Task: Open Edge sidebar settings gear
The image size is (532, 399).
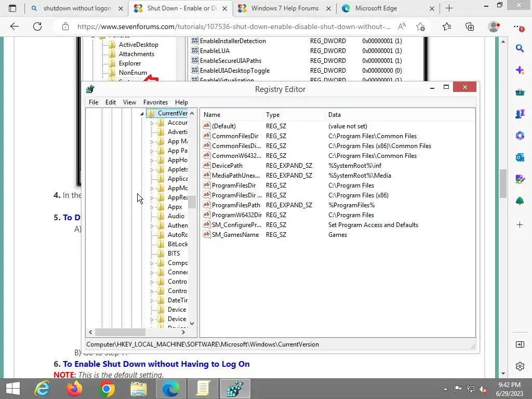Action: point(520,366)
